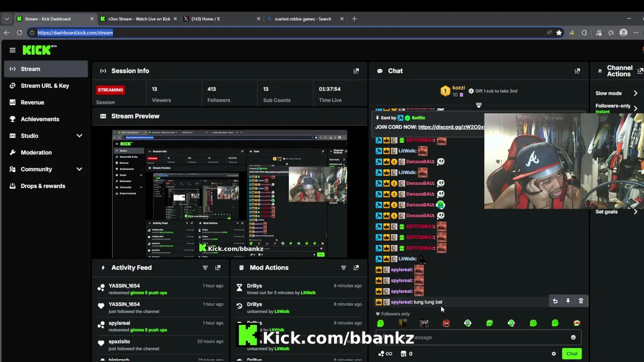Open the chat store icon showing 0
This screenshot has height=362, width=644.
(406, 354)
